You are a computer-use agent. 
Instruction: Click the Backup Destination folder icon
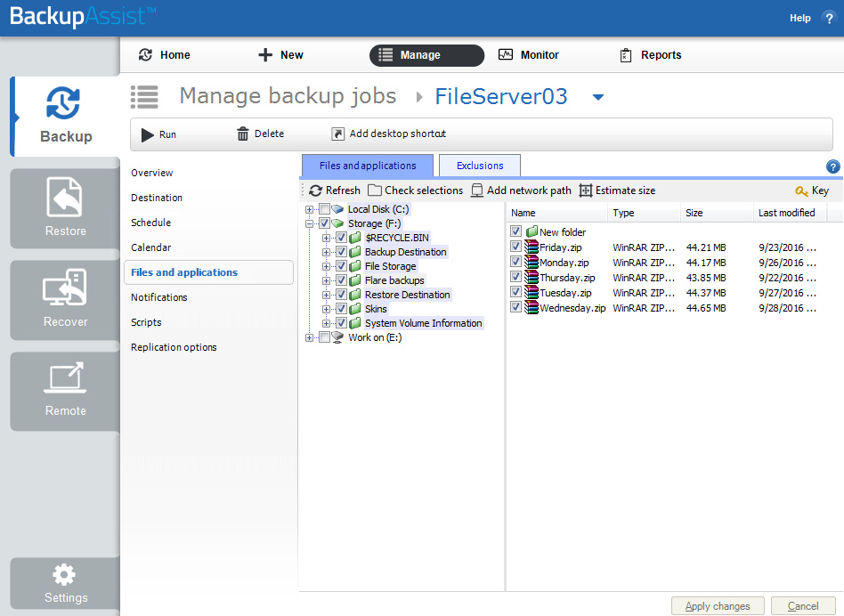354,252
